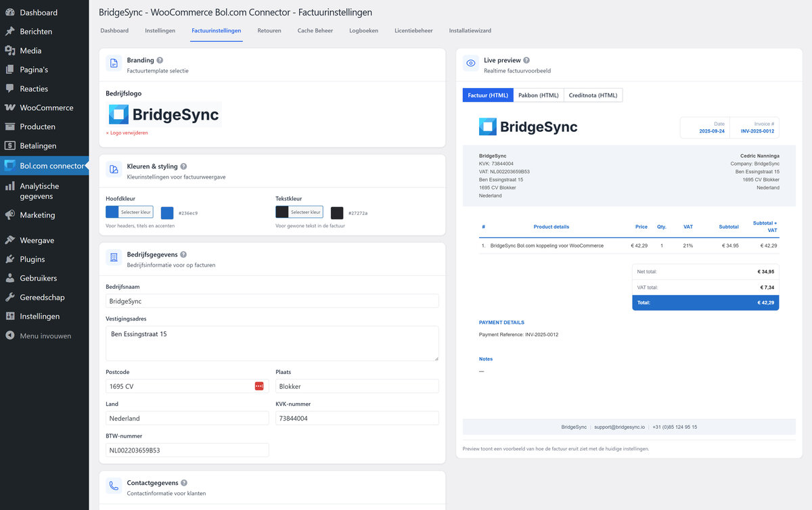Open WooCommerce in the sidebar
Viewport: 812px width, 510px height.
click(46, 108)
